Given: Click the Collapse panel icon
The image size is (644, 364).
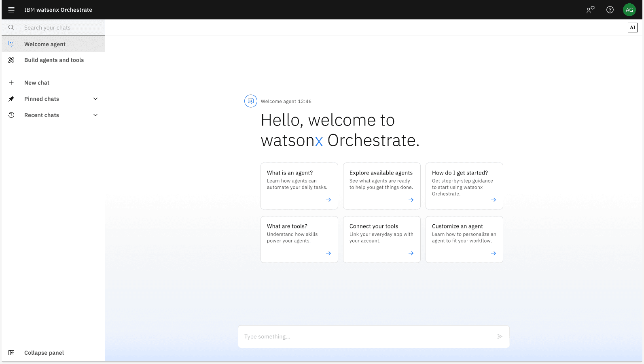Looking at the screenshot, I should click(11, 353).
